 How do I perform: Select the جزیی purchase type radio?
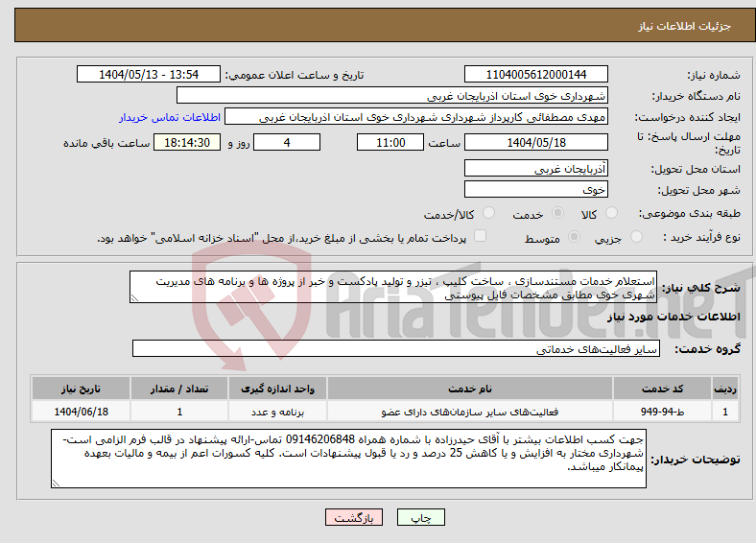click(x=636, y=236)
